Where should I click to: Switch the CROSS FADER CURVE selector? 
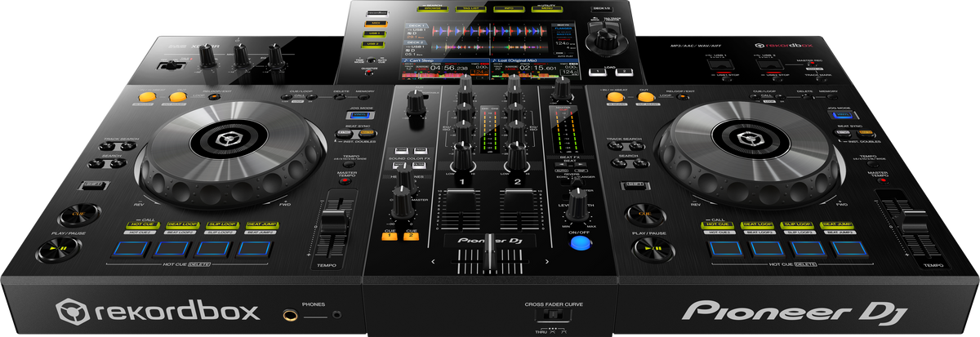553,315
